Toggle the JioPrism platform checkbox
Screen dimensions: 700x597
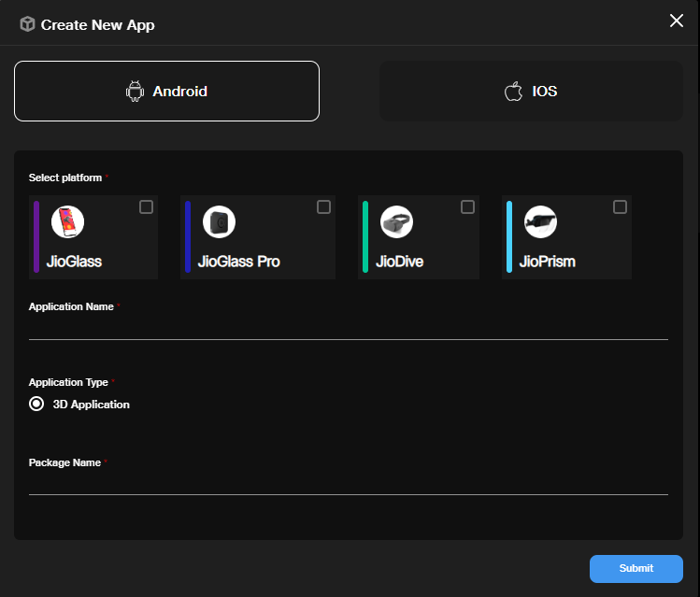(620, 207)
